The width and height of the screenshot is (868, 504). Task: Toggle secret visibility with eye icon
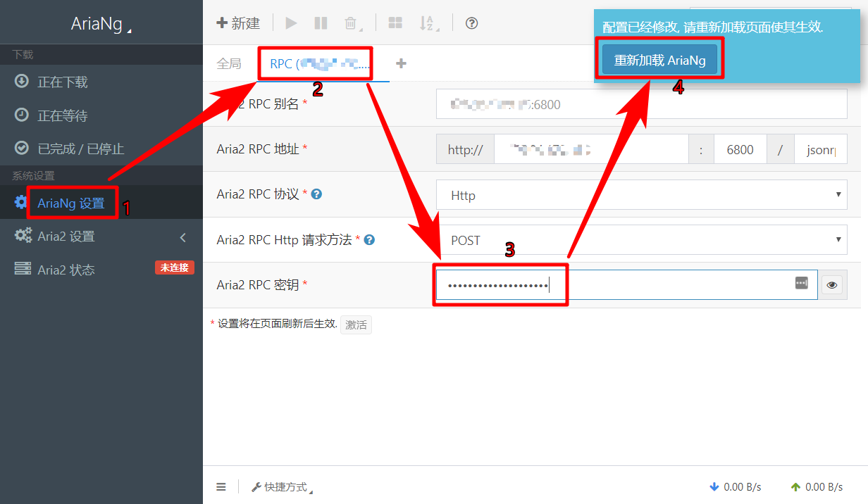click(x=832, y=285)
